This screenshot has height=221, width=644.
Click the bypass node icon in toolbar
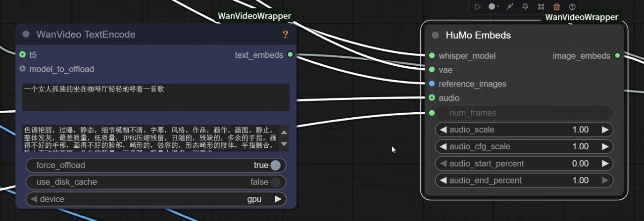510,7
